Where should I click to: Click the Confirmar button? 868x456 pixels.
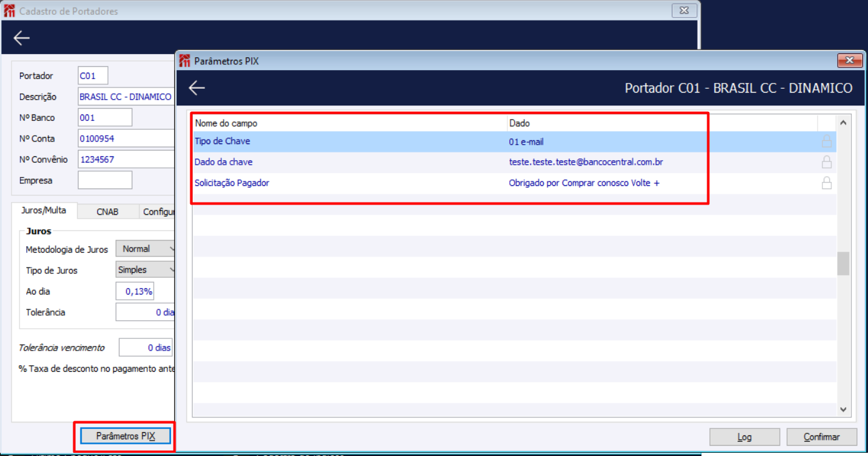point(822,437)
